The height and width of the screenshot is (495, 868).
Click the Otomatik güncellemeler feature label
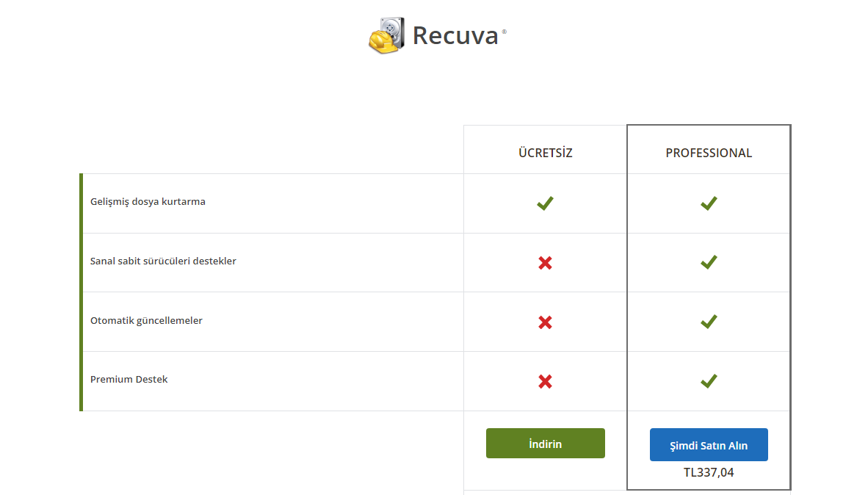coord(146,320)
